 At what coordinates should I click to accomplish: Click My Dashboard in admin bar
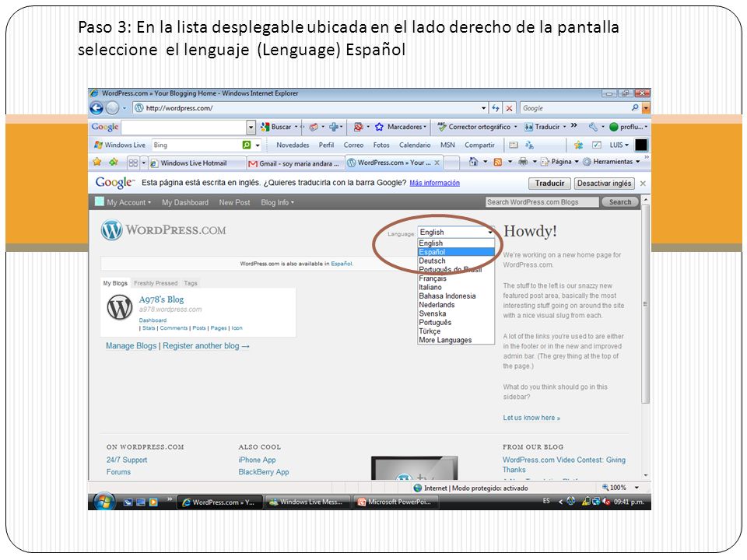tap(185, 202)
